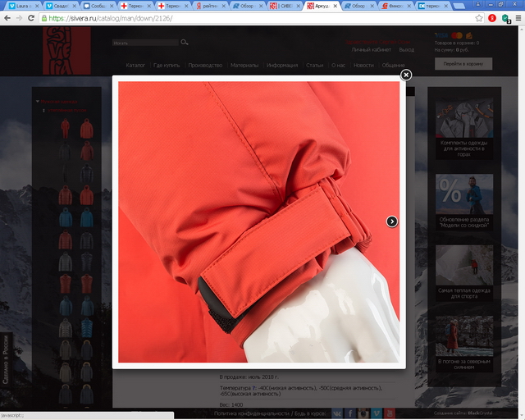Switch to the Финск tab
This screenshot has width=525, height=420.
(394, 6)
